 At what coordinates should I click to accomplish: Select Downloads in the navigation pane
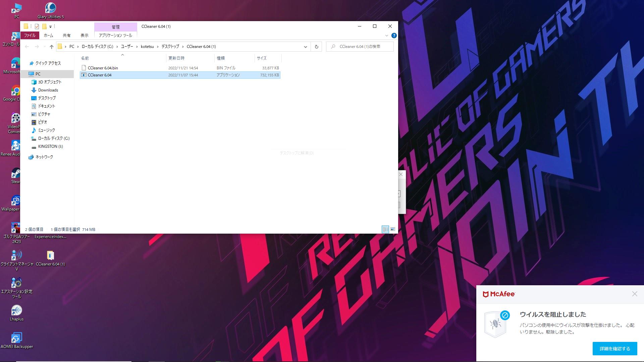[48, 90]
